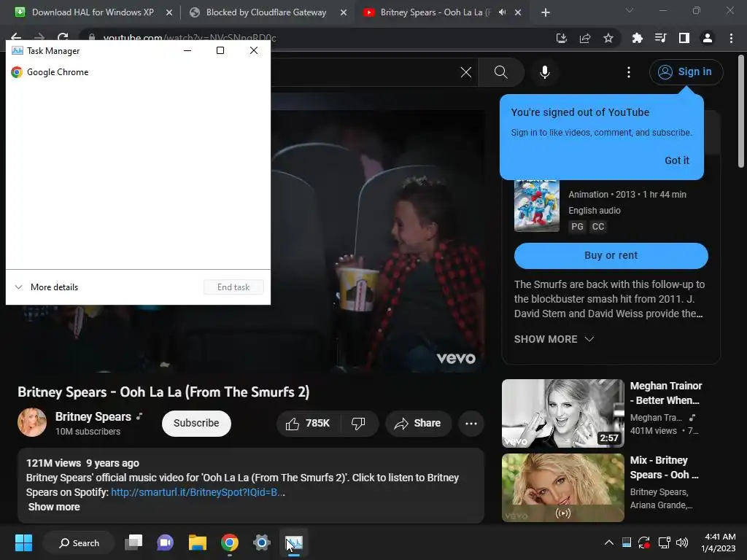Click the Buy or rent button
This screenshot has width=747, height=560.
coord(611,255)
